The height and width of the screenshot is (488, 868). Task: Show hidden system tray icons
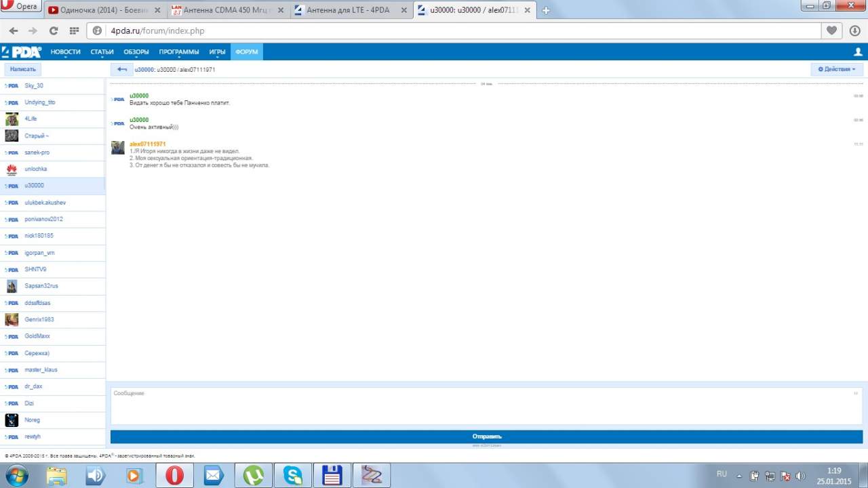click(x=740, y=476)
